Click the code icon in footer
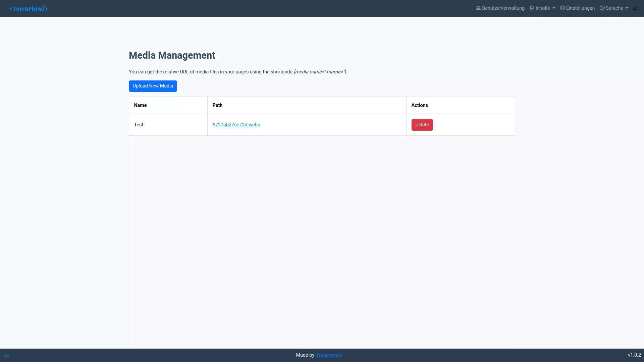Screen dimensions: 644x362 click(7, 355)
